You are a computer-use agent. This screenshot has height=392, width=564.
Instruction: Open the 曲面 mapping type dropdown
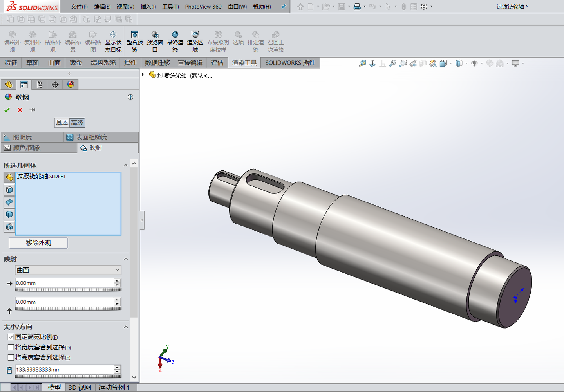tap(117, 270)
